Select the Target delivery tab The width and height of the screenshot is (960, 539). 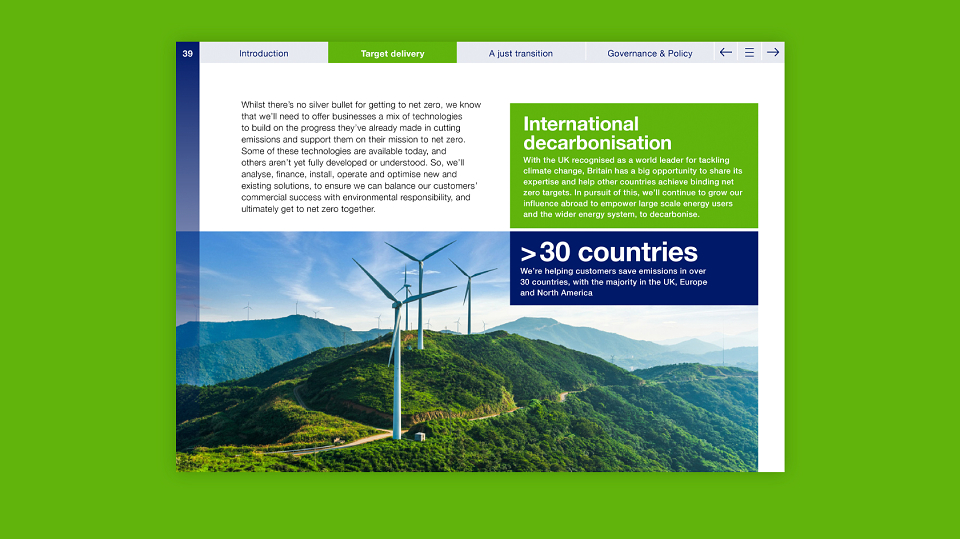[x=392, y=53]
